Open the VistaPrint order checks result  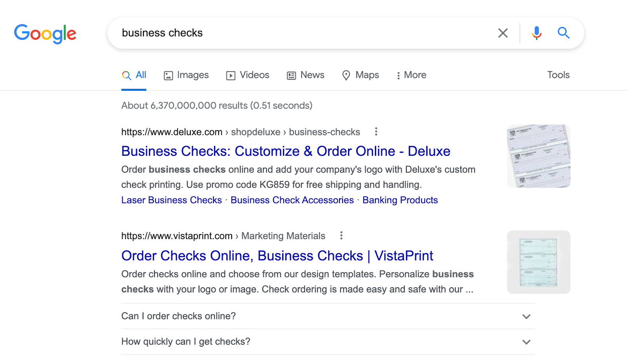pos(277,256)
